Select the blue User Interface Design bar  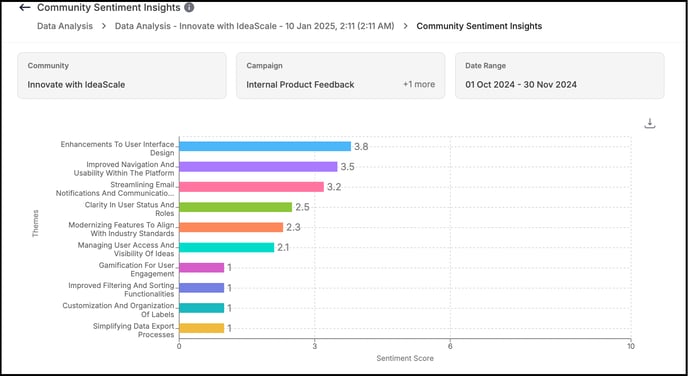[x=265, y=146]
